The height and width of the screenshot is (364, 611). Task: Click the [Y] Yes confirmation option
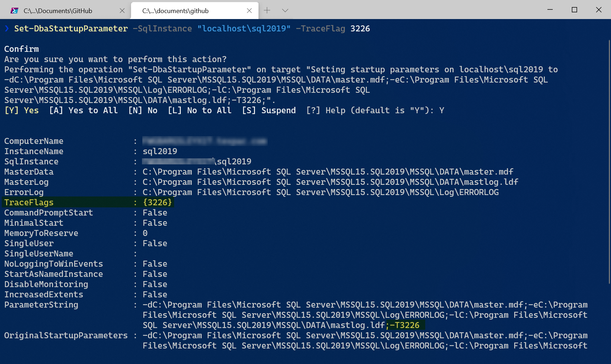[22, 110]
